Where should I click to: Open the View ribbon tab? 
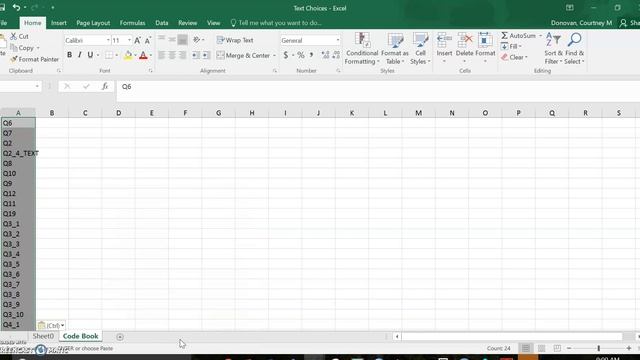point(213,23)
